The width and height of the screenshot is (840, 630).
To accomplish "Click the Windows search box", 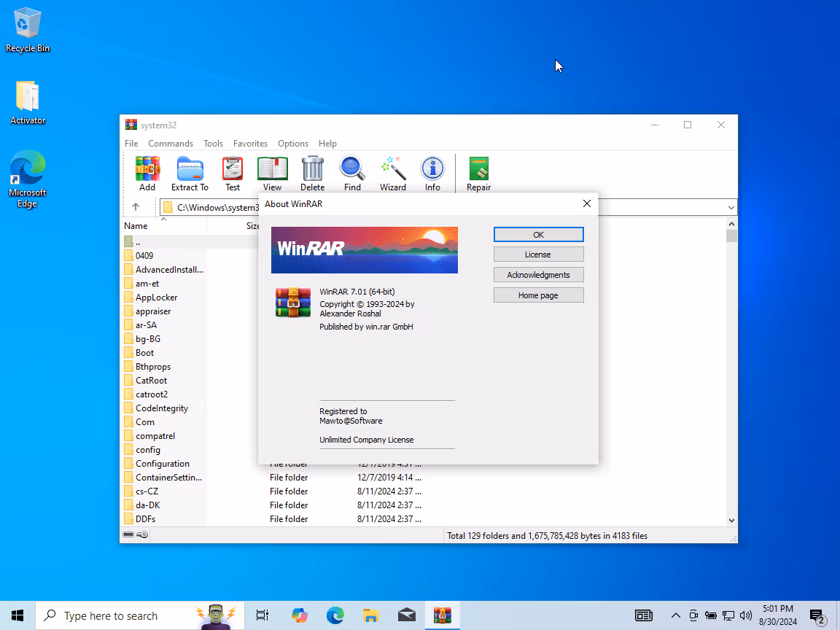I will coord(140,615).
